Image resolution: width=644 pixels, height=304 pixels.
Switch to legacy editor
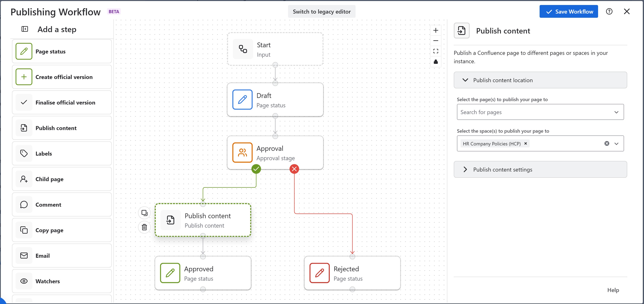321,12
